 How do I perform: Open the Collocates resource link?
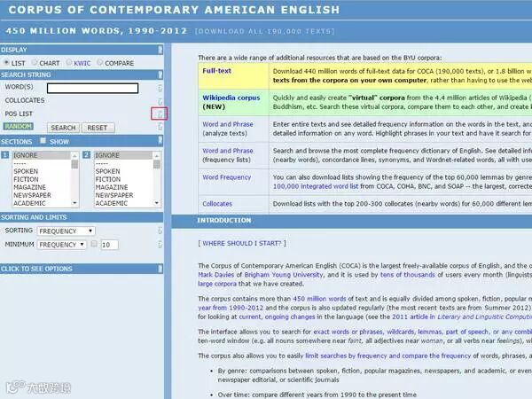(217, 204)
